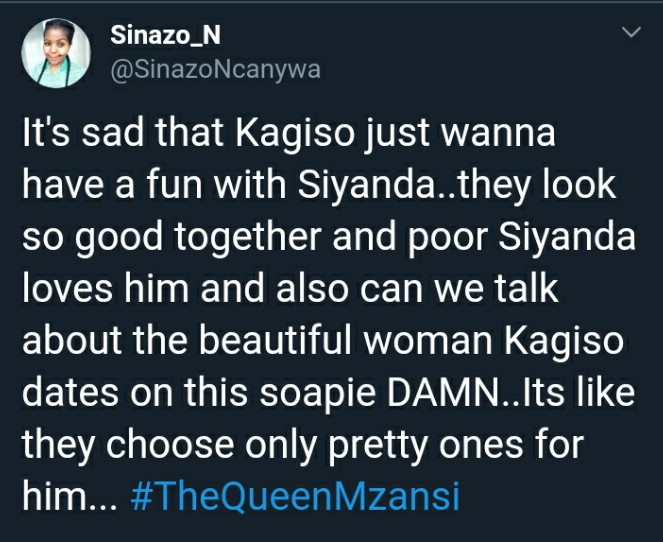Click the word choose in the tweet

coord(170,445)
